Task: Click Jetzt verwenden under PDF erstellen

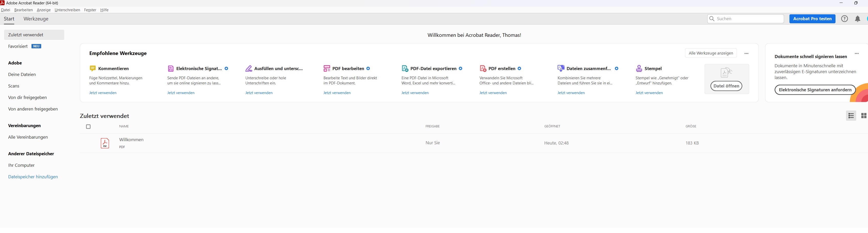Action: 493,93
